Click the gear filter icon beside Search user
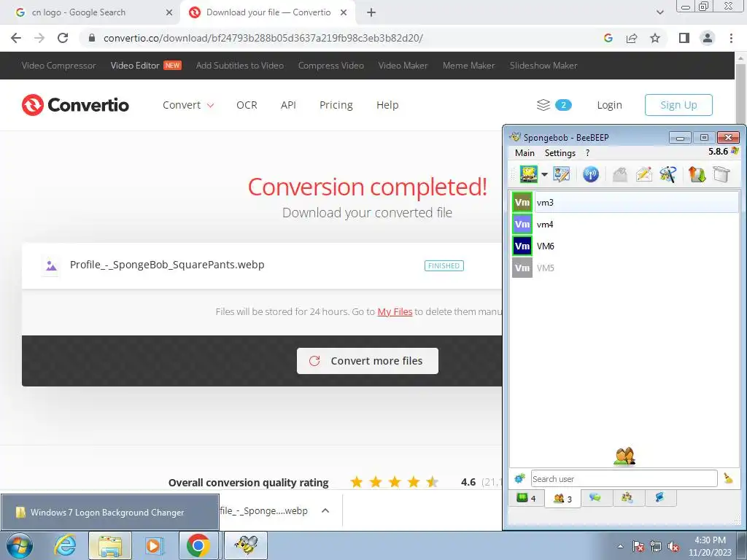 click(x=519, y=478)
